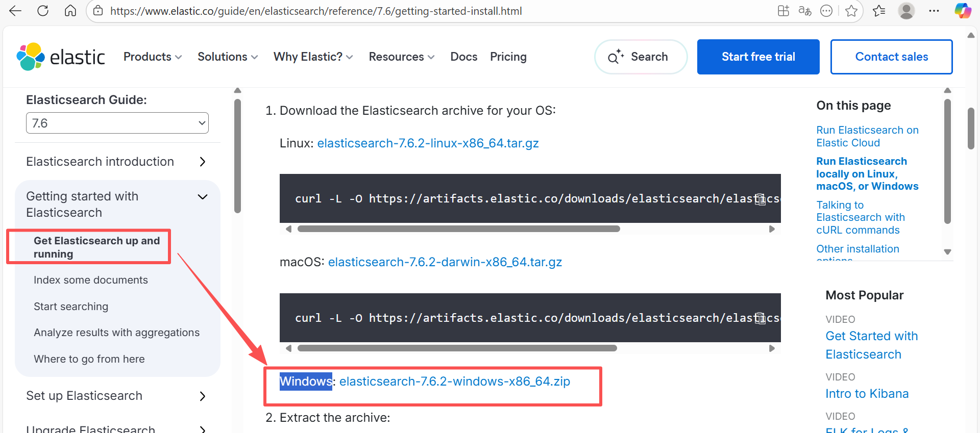Viewport: 980px width, 433px height.
Task: Expand the Set up Elasticsearch section
Action: coord(203,396)
